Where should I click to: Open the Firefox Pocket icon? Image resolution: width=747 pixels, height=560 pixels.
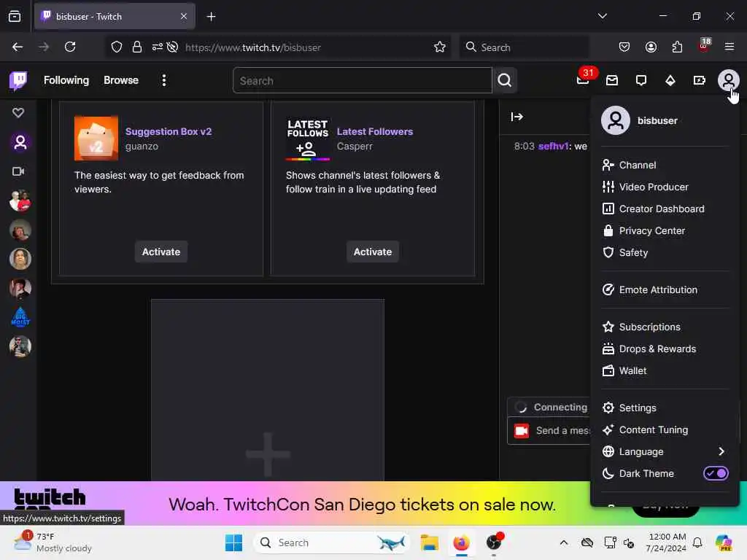624,47
